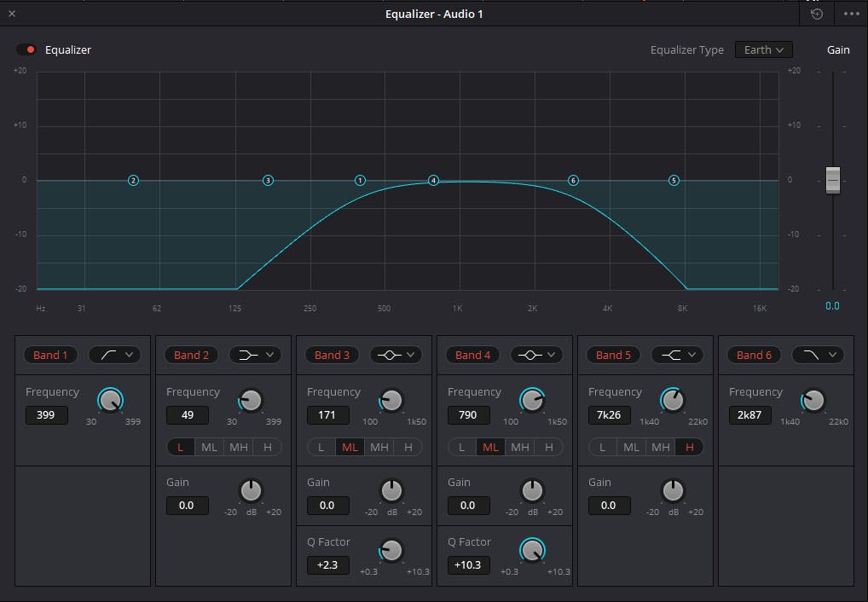Viewport: 868px width, 602px height.
Task: Click Band 3 Gain knob
Action: [391, 490]
